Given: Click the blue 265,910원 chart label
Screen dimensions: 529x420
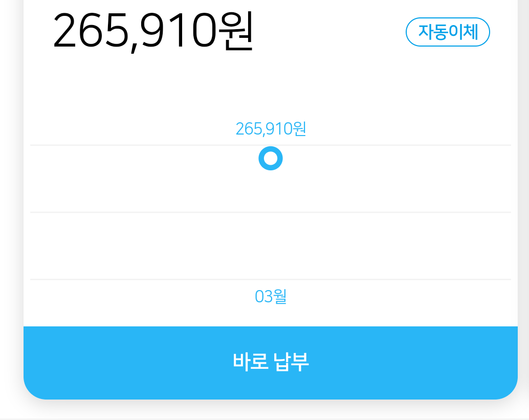Looking at the screenshot, I should pos(271,129).
